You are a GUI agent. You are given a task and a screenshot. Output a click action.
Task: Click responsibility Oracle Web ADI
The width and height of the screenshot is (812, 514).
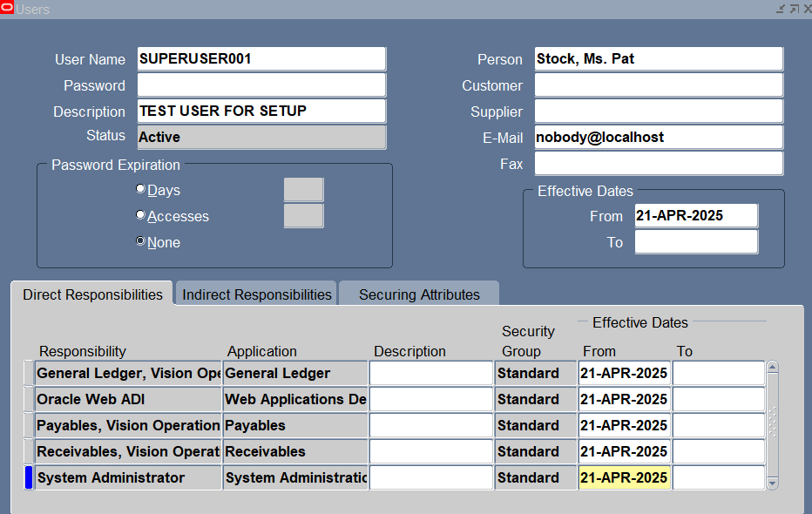(x=128, y=399)
